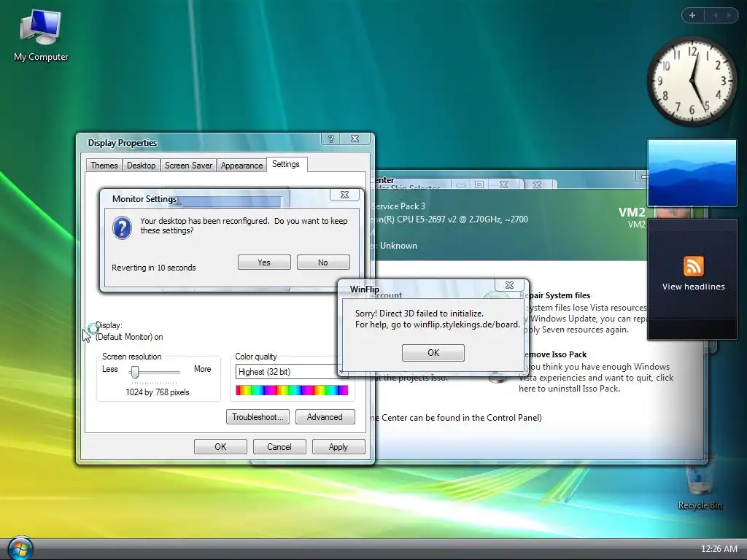Click the VM2 label in the background window
This screenshot has width=747, height=560.
tap(632, 212)
